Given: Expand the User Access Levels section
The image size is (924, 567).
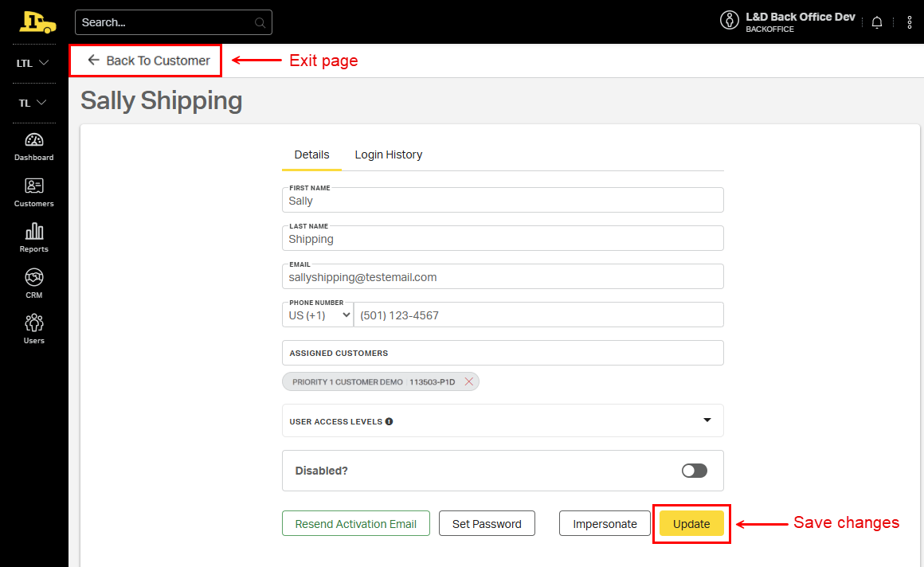Looking at the screenshot, I should tap(707, 420).
